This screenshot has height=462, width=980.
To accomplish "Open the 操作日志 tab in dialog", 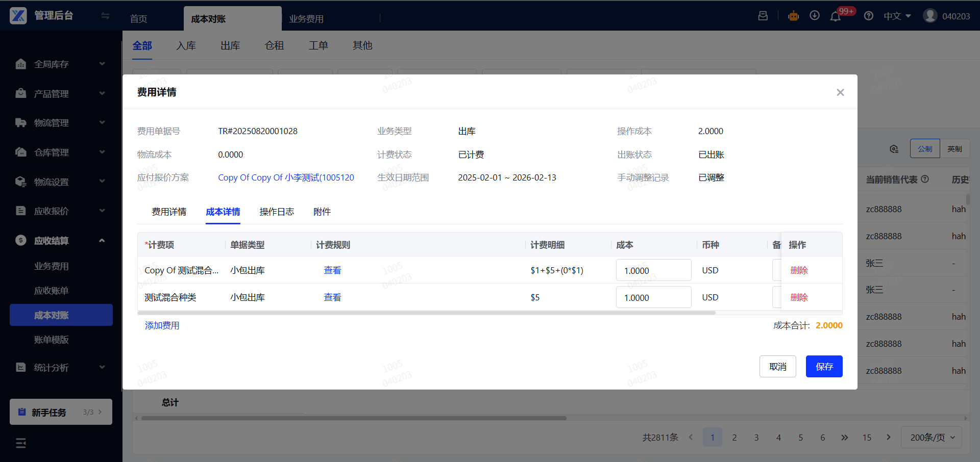I will (x=277, y=212).
